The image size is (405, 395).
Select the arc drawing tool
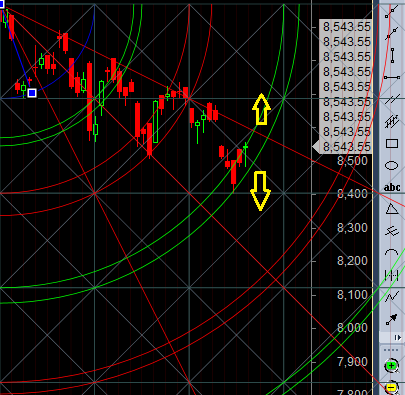pyautogui.click(x=392, y=252)
